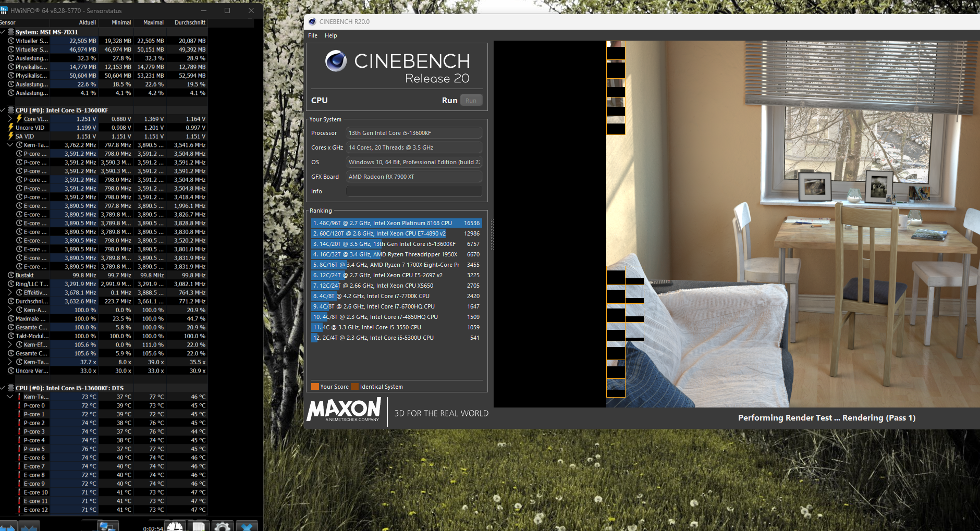Expand the Effektiv... row
980x531 pixels.
(x=10, y=292)
